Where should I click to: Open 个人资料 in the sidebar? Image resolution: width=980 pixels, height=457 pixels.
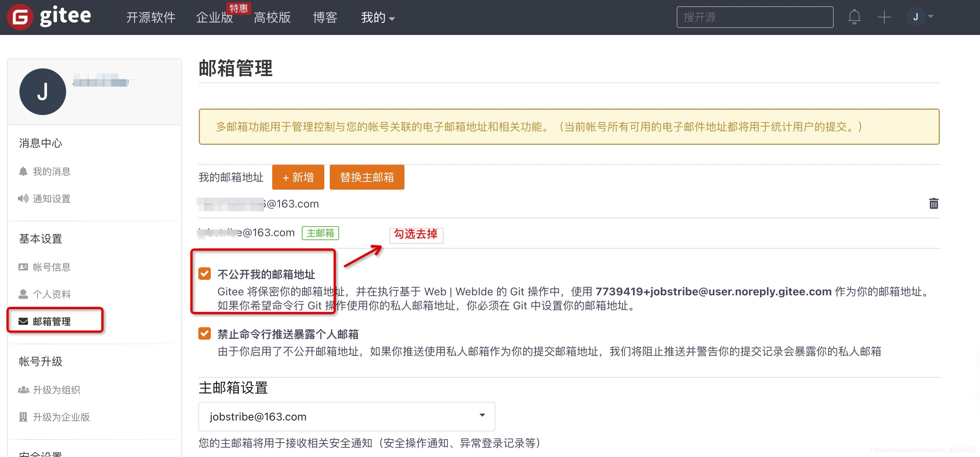51,294
